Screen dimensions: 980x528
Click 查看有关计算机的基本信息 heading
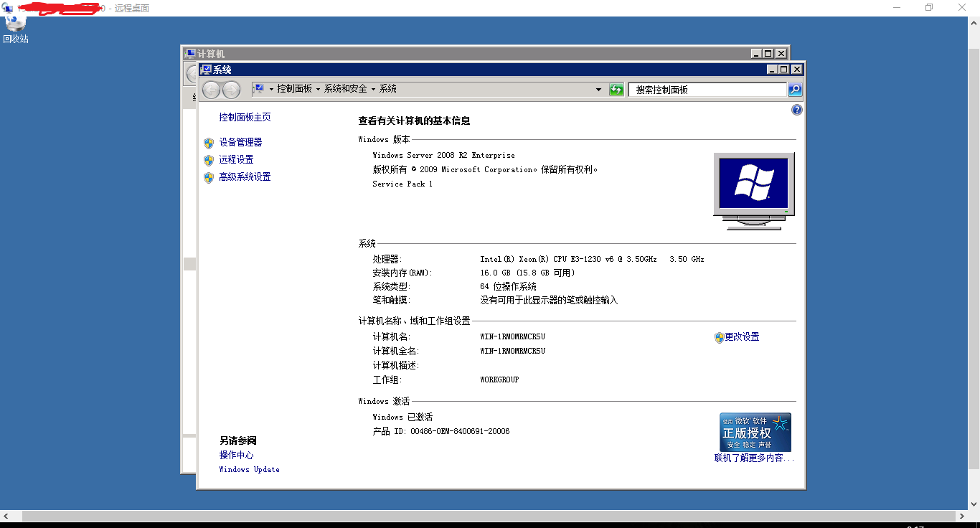[414, 121]
